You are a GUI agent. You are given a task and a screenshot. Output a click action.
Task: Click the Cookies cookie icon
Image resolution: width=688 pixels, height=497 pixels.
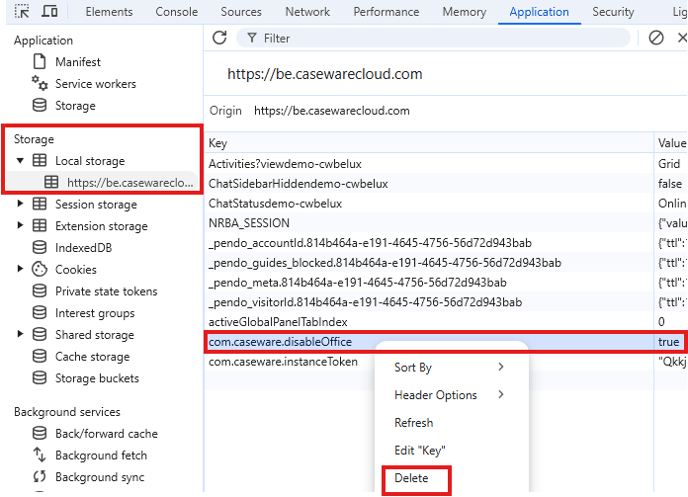[x=39, y=269]
